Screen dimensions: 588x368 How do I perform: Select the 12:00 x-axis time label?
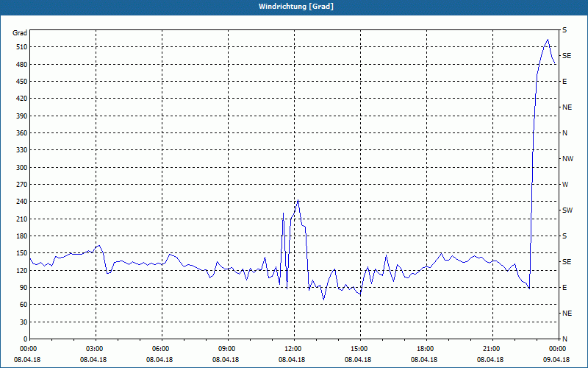click(292, 349)
